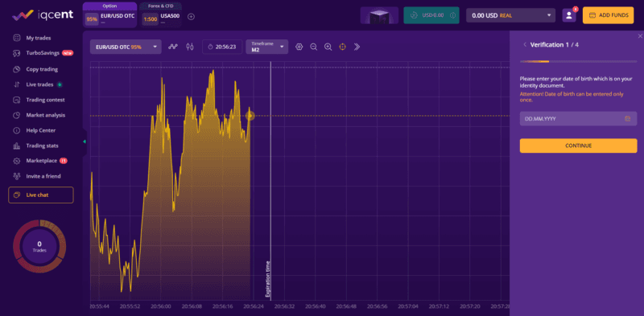Open the bonus box thumbnail
644x316 pixels.
point(379,15)
